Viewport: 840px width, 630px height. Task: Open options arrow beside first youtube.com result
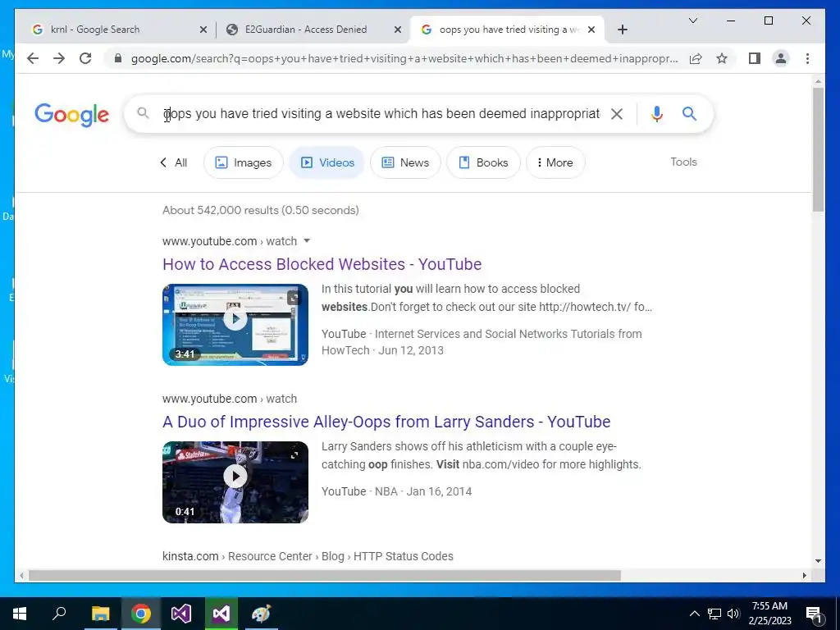[307, 241]
